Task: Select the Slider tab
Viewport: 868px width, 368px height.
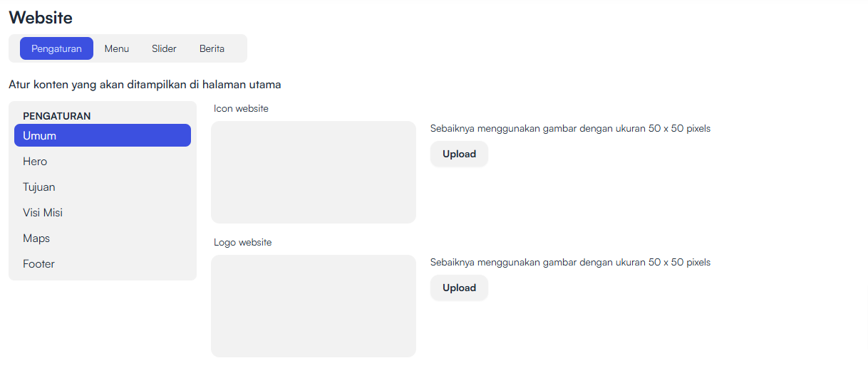Action: (x=164, y=49)
